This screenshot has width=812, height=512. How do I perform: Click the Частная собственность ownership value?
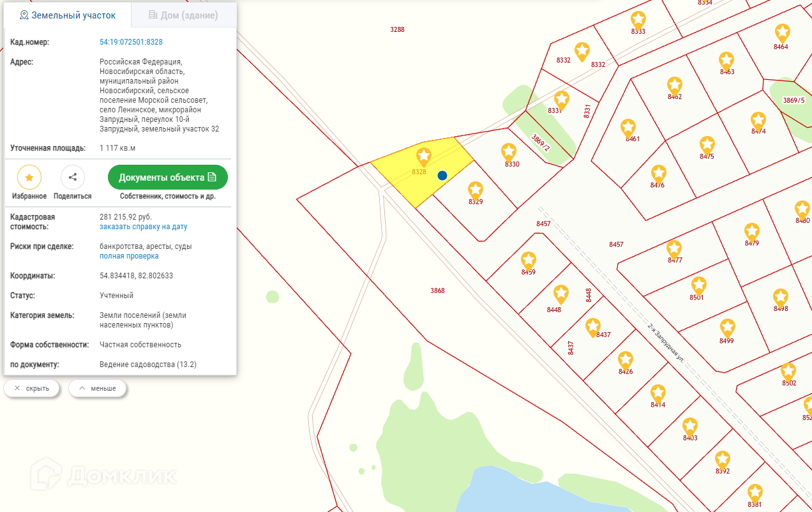pos(140,344)
